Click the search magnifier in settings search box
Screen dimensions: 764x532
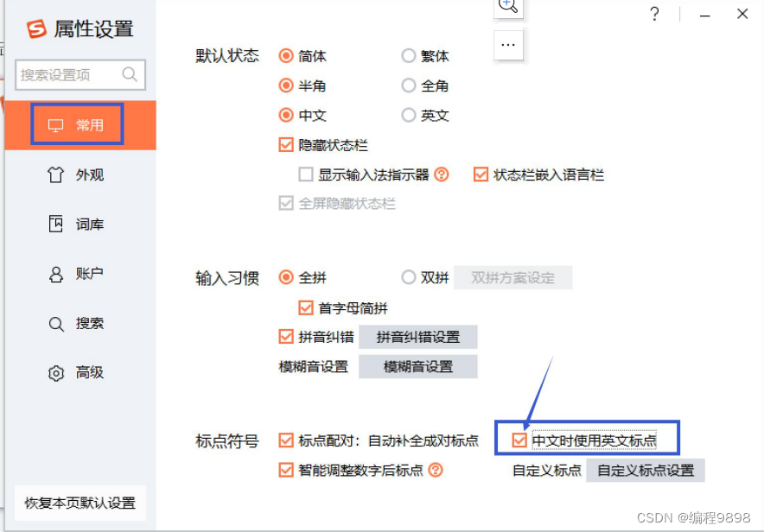click(130, 74)
